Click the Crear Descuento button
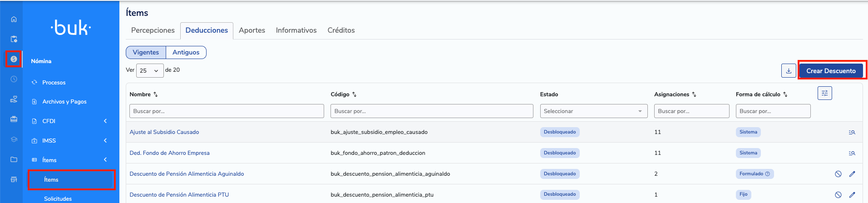Viewport: 868px width, 203px height. coord(831,71)
